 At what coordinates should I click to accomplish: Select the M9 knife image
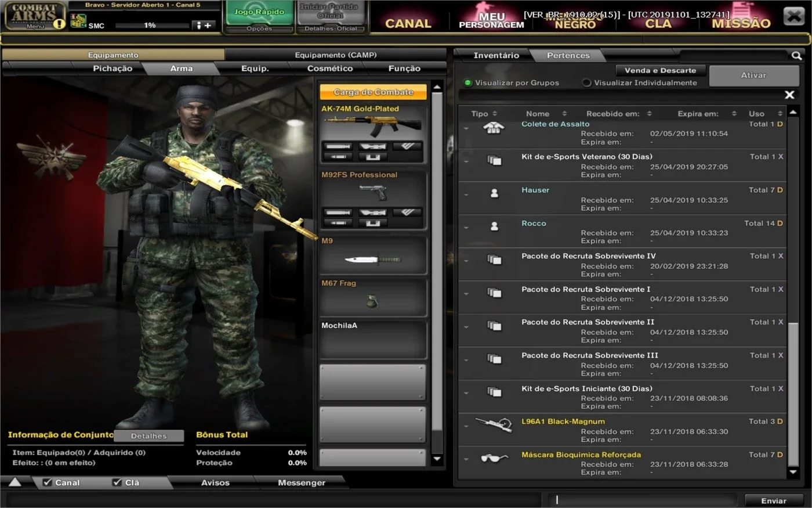tap(373, 259)
